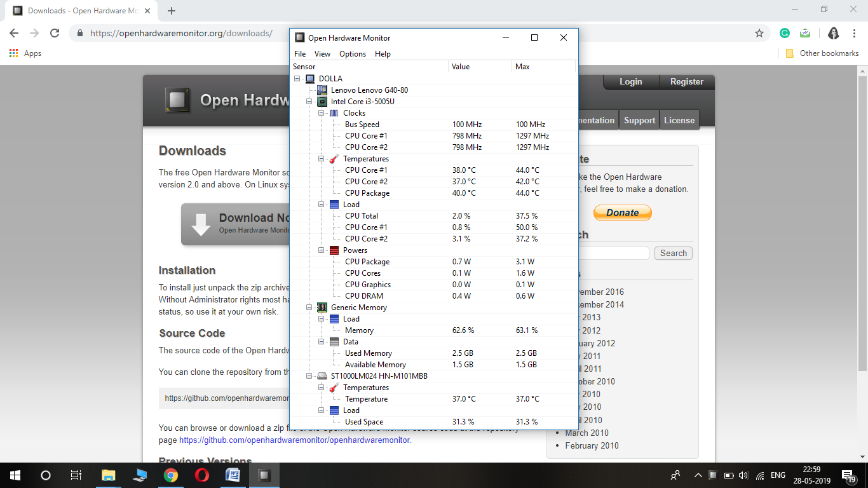Collapse the Temperatures node under Intel Core i3-5005U
The width and height of the screenshot is (868, 488).
(322, 159)
